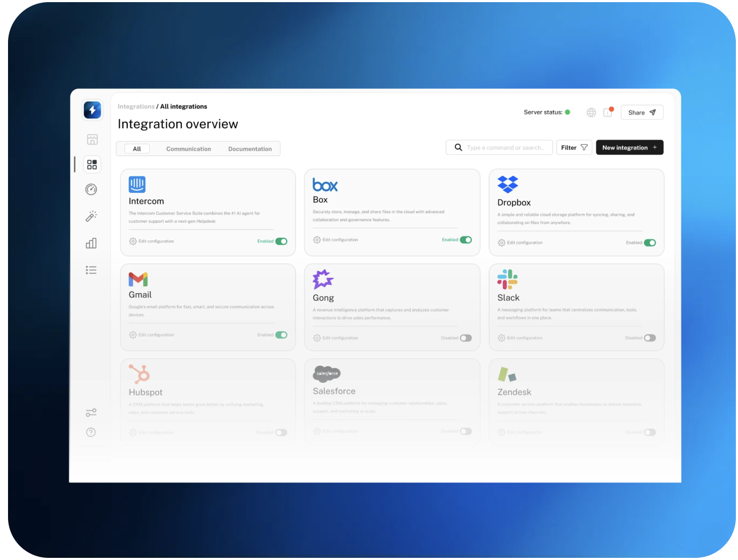
Task: Click the New integration button
Action: pos(629,147)
